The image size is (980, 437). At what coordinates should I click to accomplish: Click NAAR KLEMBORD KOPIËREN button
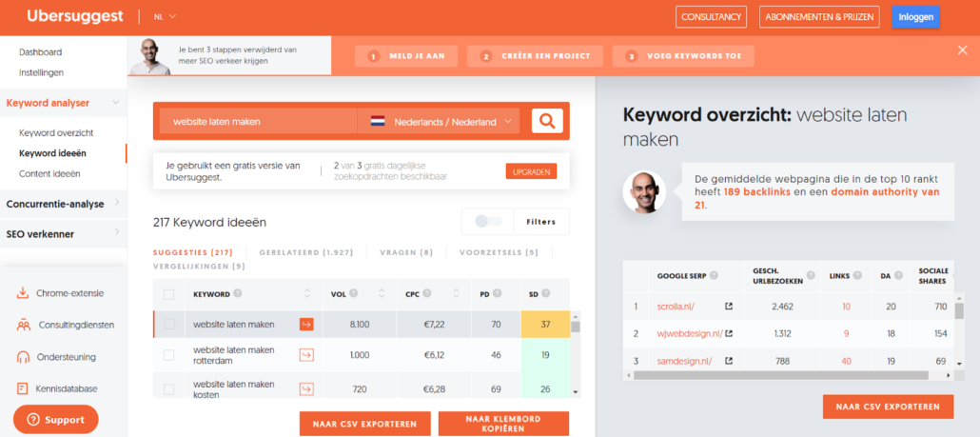(x=503, y=424)
